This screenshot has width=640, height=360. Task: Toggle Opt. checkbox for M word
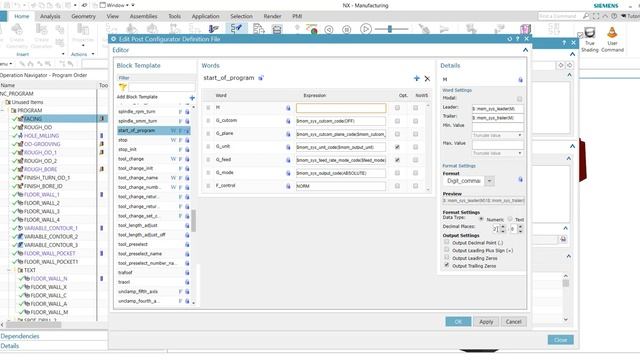[397, 108]
